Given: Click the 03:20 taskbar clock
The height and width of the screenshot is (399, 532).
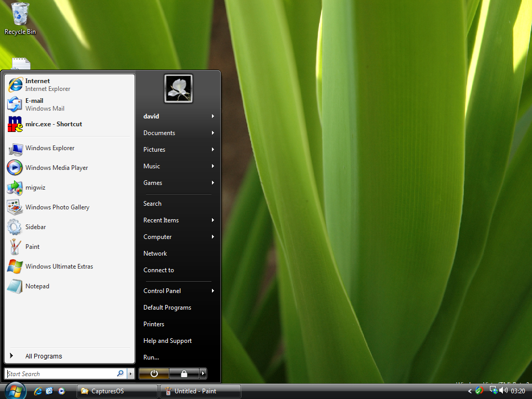Looking at the screenshot, I should (x=518, y=391).
